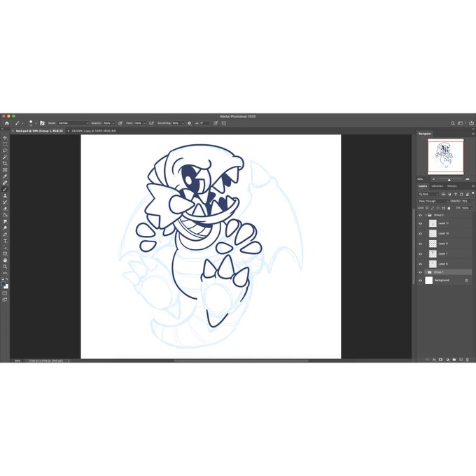Switch to the bend.psd document tab
The height and width of the screenshot is (476, 476).
pos(39,131)
